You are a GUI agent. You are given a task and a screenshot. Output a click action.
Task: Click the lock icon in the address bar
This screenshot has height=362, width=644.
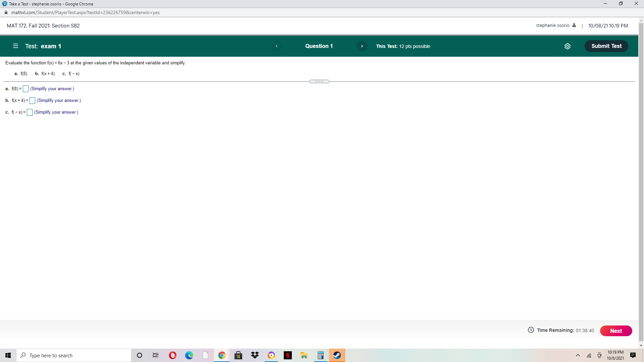point(6,12)
